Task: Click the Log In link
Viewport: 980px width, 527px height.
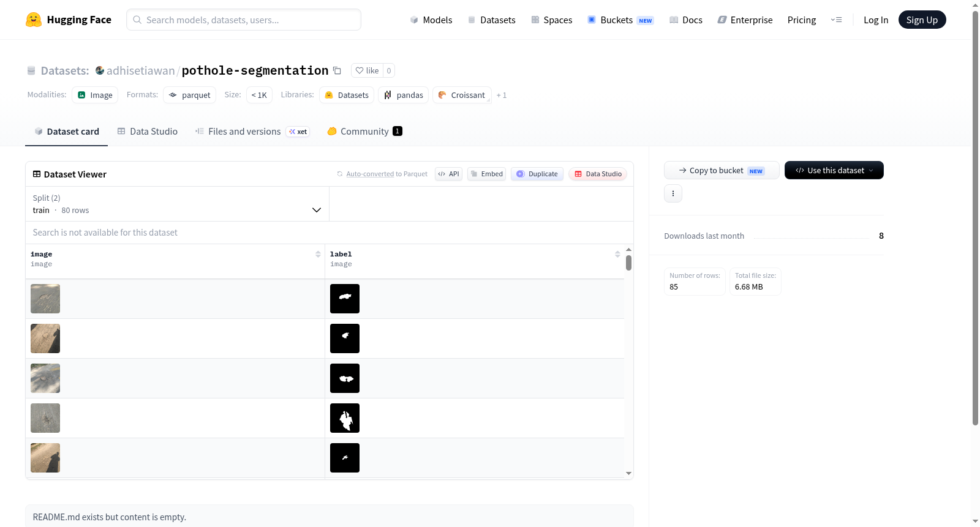Action: point(876,20)
